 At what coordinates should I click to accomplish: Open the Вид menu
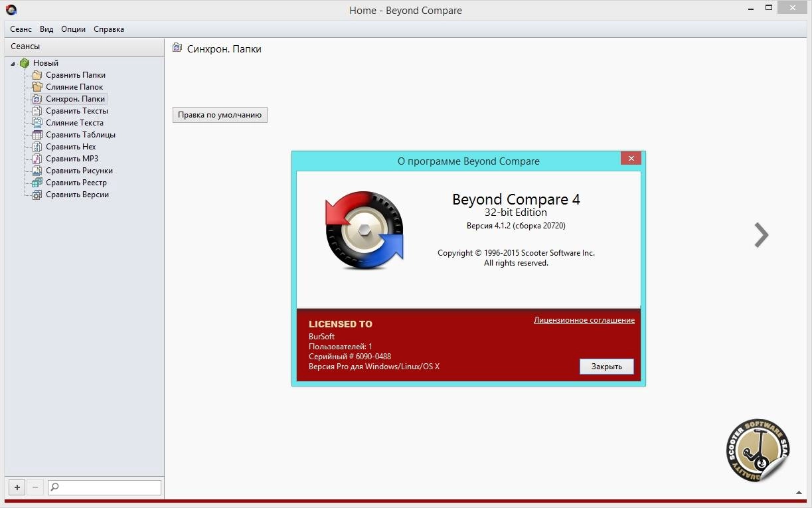tap(46, 29)
